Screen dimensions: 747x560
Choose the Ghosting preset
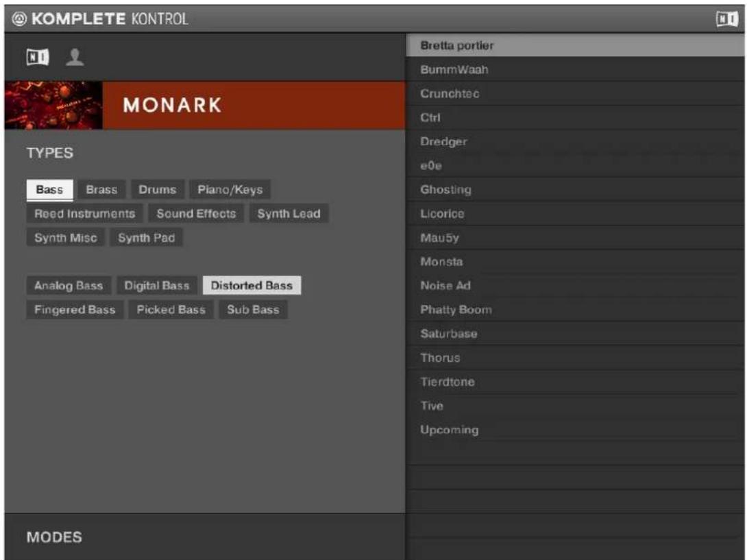tap(575, 190)
